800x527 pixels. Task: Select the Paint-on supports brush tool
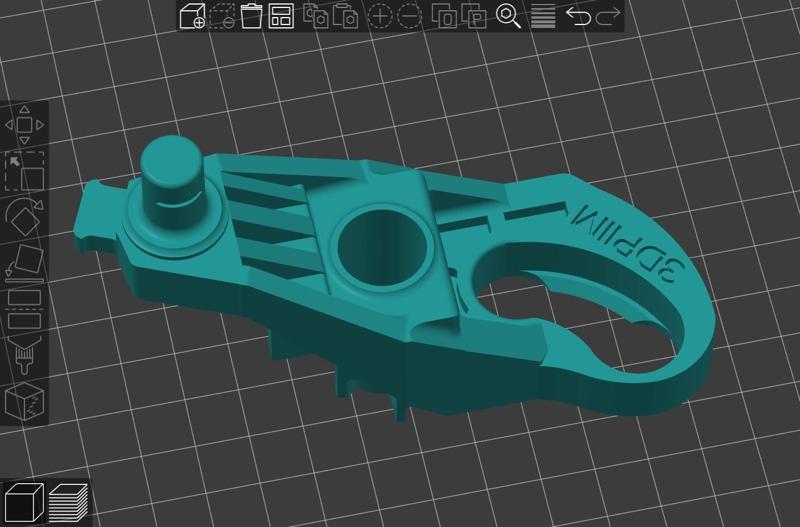coord(24,356)
